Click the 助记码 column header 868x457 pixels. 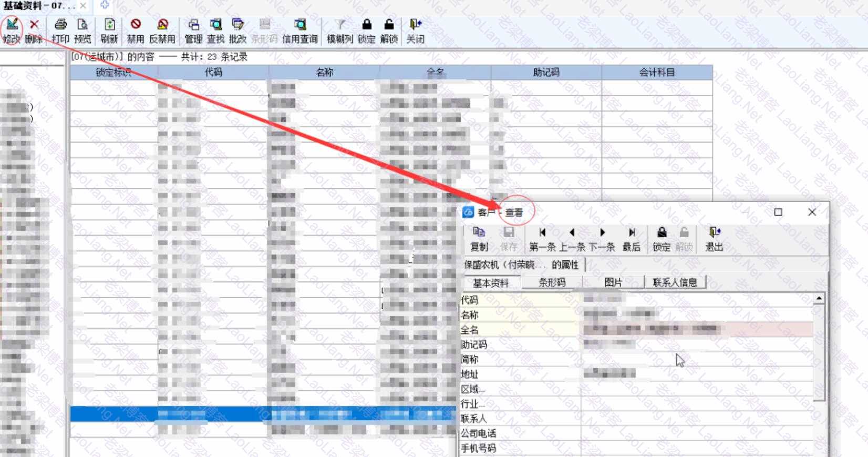pos(546,73)
